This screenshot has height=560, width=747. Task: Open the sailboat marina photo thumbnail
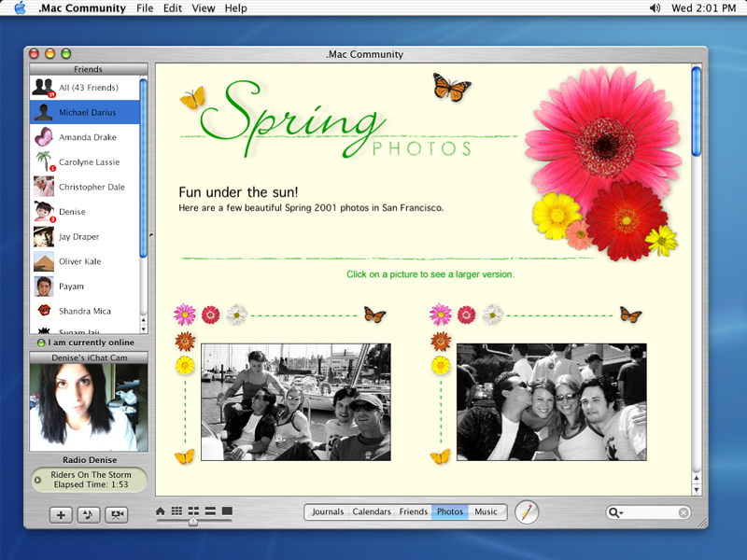pyautogui.click(x=296, y=402)
